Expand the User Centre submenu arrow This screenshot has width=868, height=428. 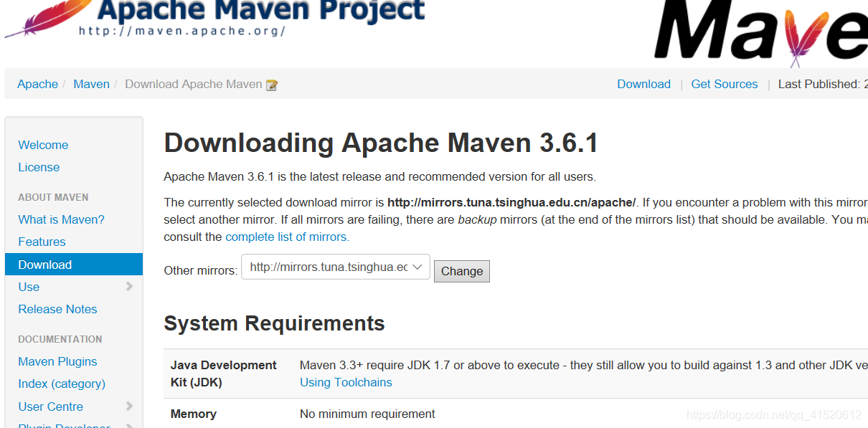[129, 406]
